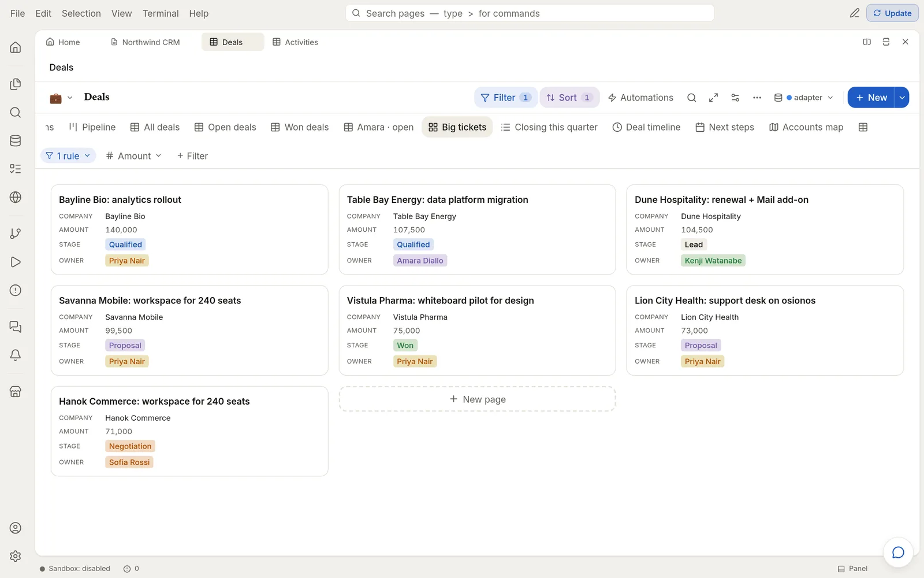Open the three-dot more options menu
Viewport: 924px width, 578px height.
coord(757,98)
